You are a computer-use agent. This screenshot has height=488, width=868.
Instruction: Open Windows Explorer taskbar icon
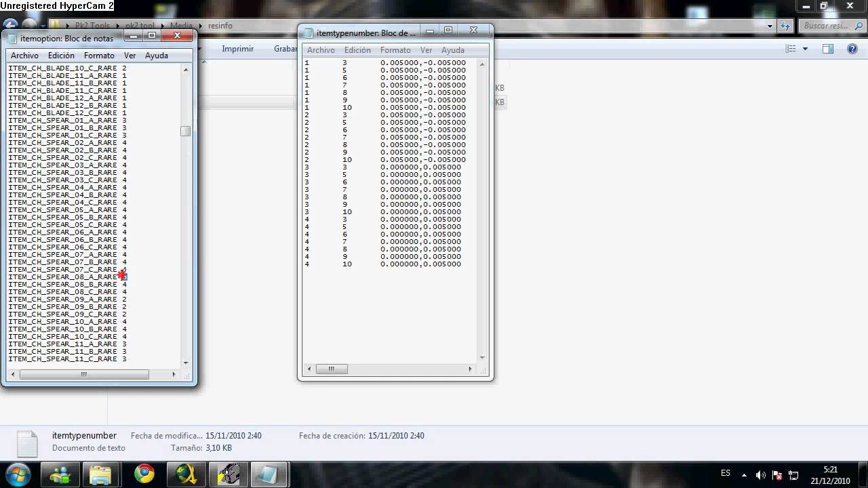(x=100, y=474)
